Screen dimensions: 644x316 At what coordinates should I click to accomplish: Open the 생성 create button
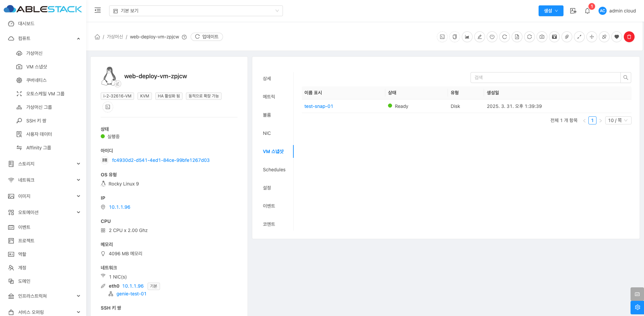[x=551, y=11]
